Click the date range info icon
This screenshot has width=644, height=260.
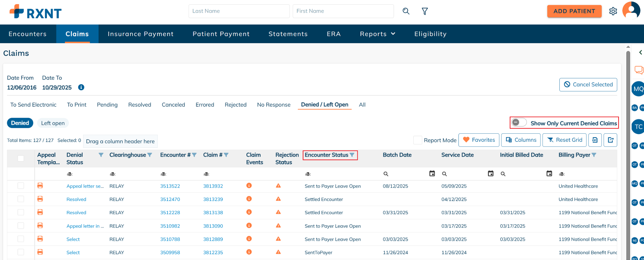(x=81, y=87)
